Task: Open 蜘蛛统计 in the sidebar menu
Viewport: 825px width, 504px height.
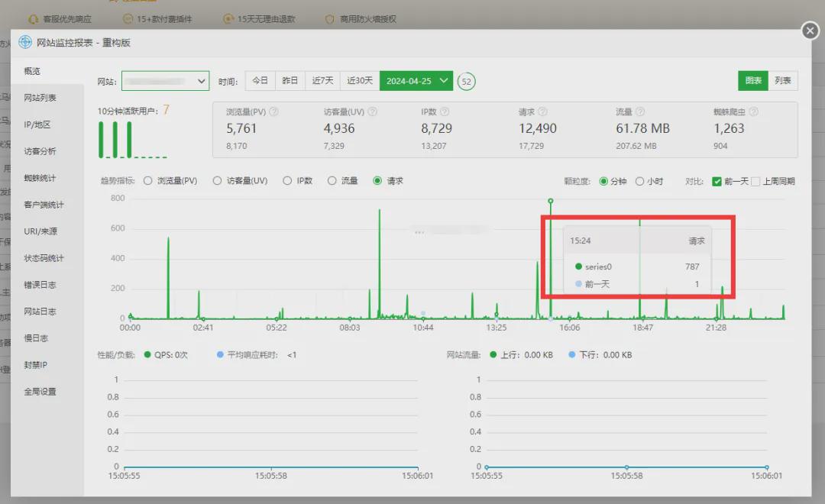Action: pos(40,178)
